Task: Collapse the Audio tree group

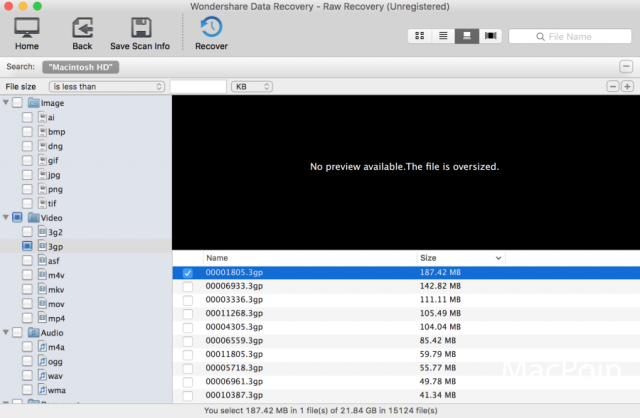Action: pyautogui.click(x=6, y=332)
